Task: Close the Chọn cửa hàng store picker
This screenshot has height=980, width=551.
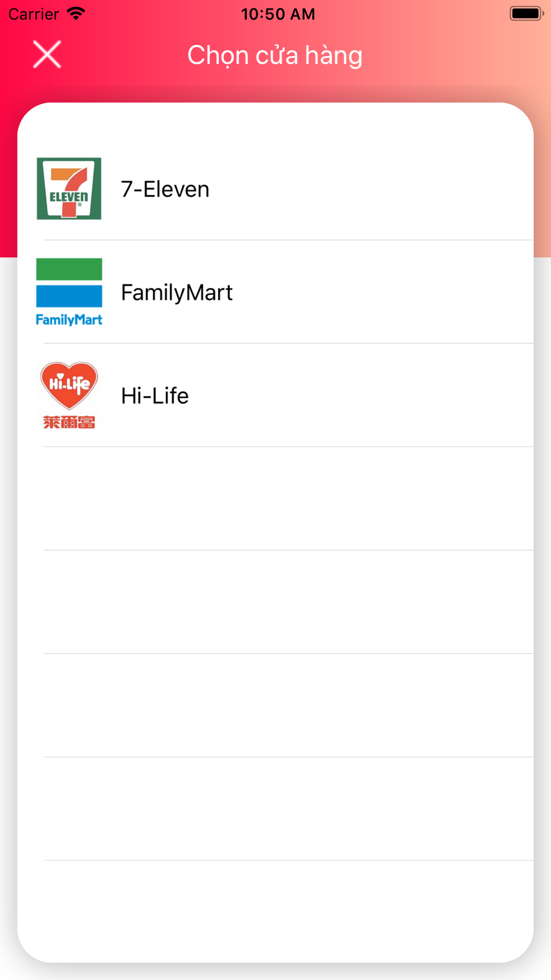Action: click(x=47, y=55)
